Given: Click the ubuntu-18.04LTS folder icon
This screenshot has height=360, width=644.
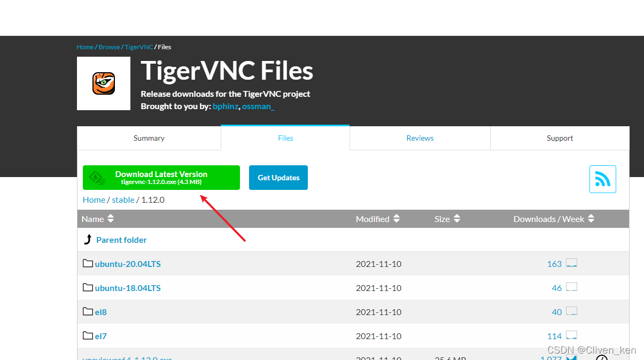Looking at the screenshot, I should (x=88, y=287).
